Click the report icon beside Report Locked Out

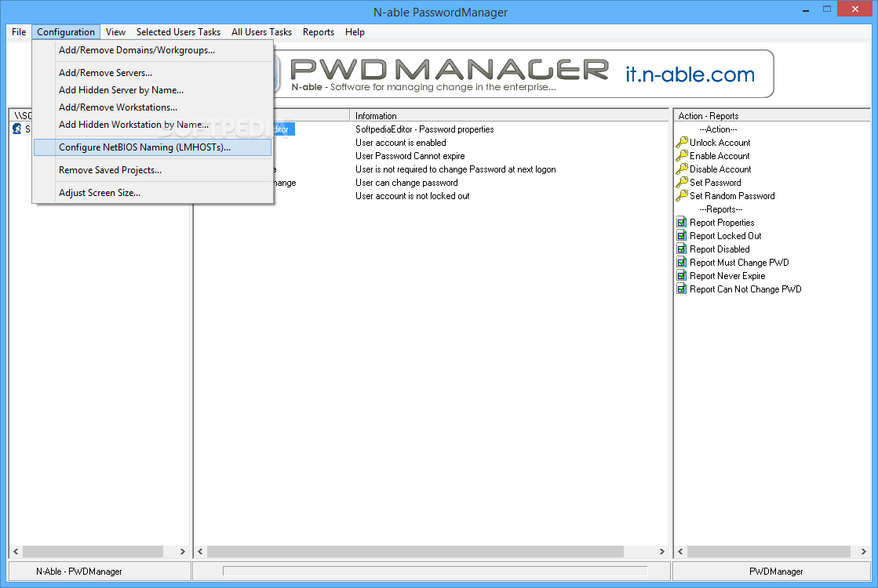[682, 236]
